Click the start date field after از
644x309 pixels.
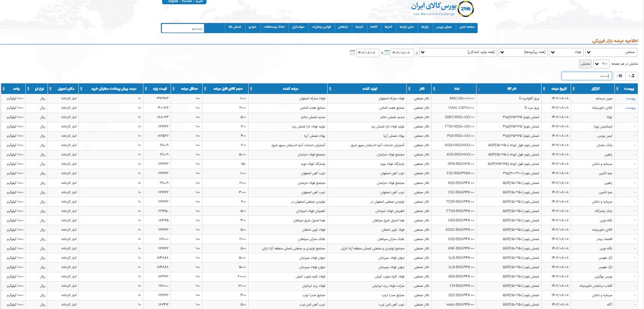click(x=401, y=53)
